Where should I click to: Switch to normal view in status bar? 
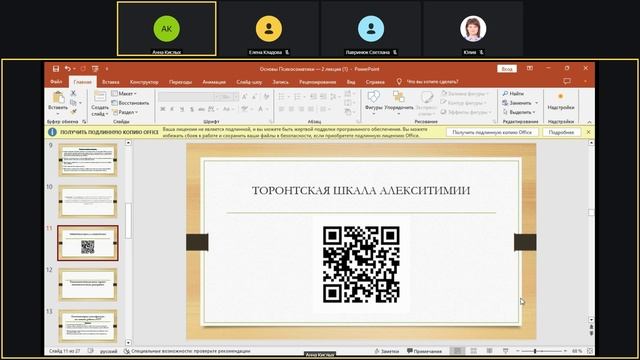457,351
